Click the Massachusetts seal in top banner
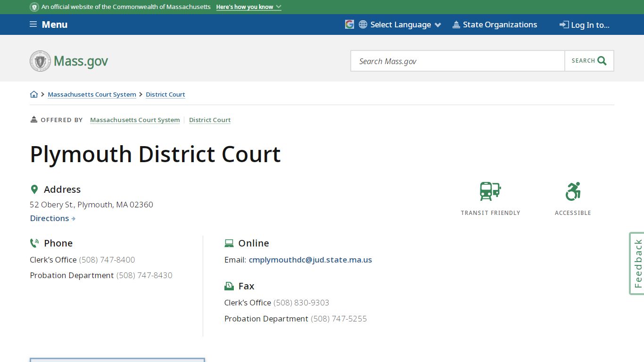Image resolution: width=644 pixels, height=362 pixels. coord(34,7)
